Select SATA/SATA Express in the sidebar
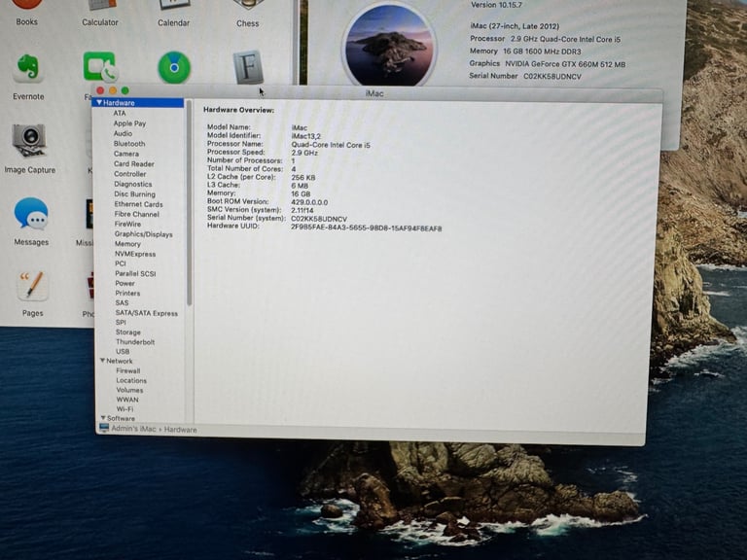The width and height of the screenshot is (747, 560). (x=146, y=313)
